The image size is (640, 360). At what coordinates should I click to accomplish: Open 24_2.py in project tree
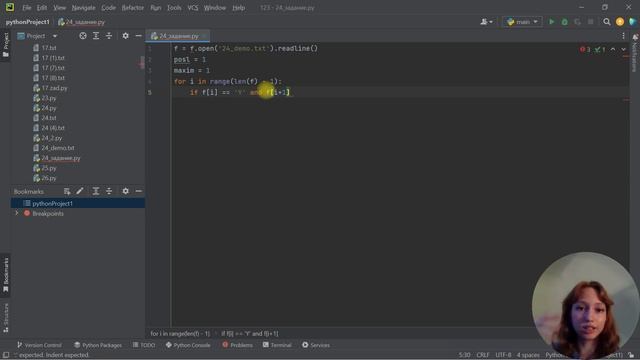(51, 138)
